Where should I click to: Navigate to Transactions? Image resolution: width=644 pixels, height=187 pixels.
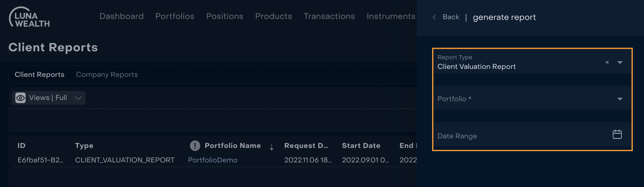(329, 16)
